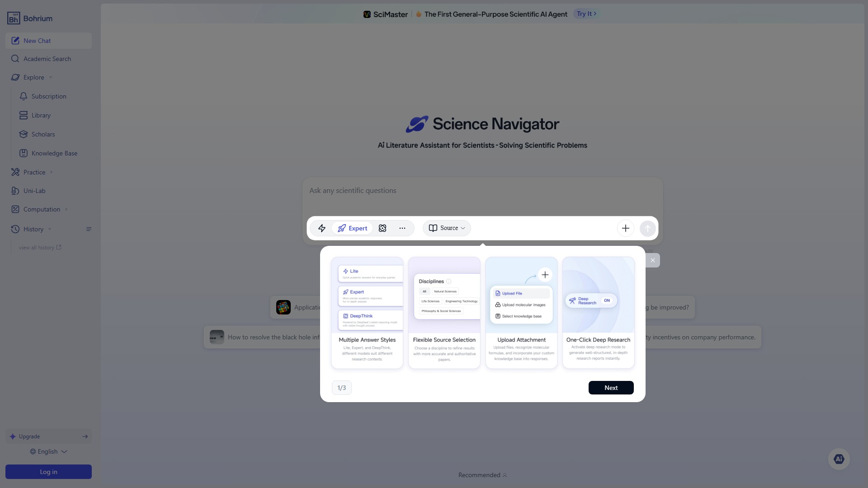The image size is (868, 488).
Task: Click the Scholars graduation cap icon
Action: tap(24, 134)
